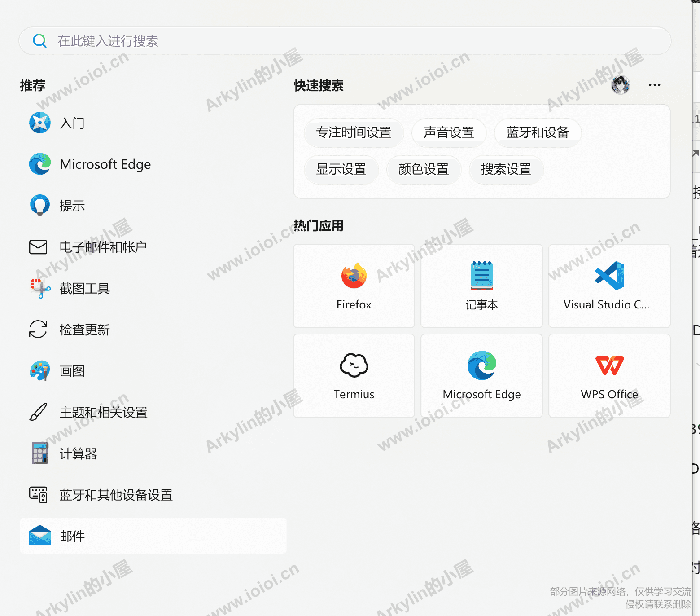Click the 提示 text label

pos(72,206)
